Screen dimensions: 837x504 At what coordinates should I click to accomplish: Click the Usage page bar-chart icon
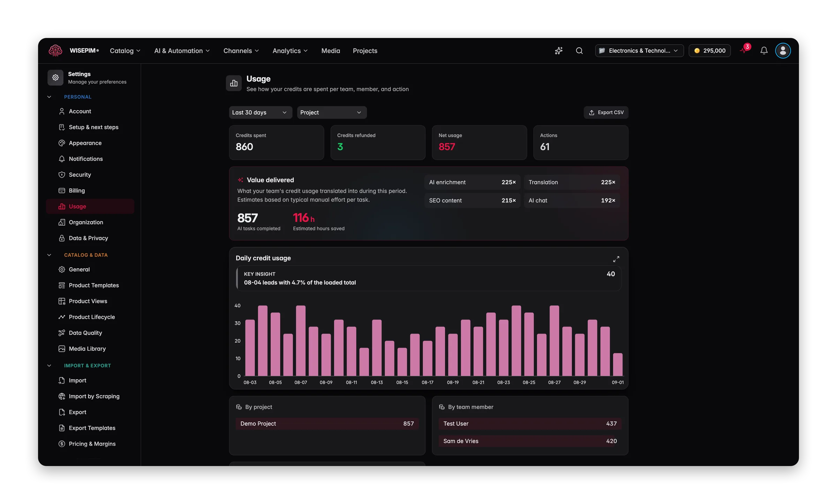click(x=234, y=83)
